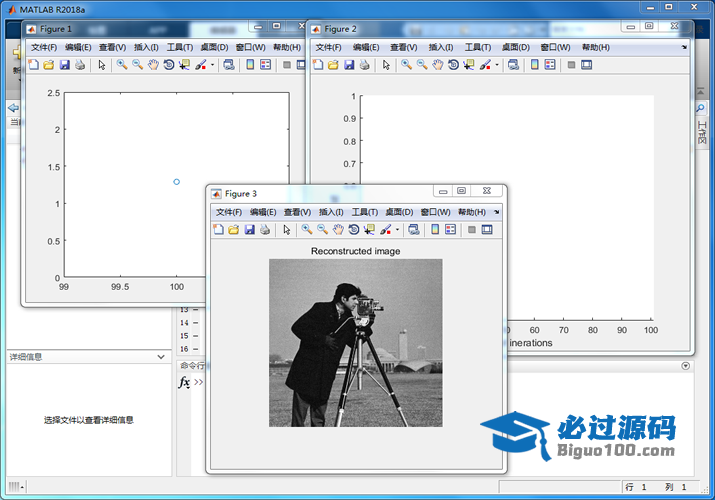Print icon in Figure 2 toolbar
Image resolution: width=715 pixels, height=500 pixels.
point(364,65)
